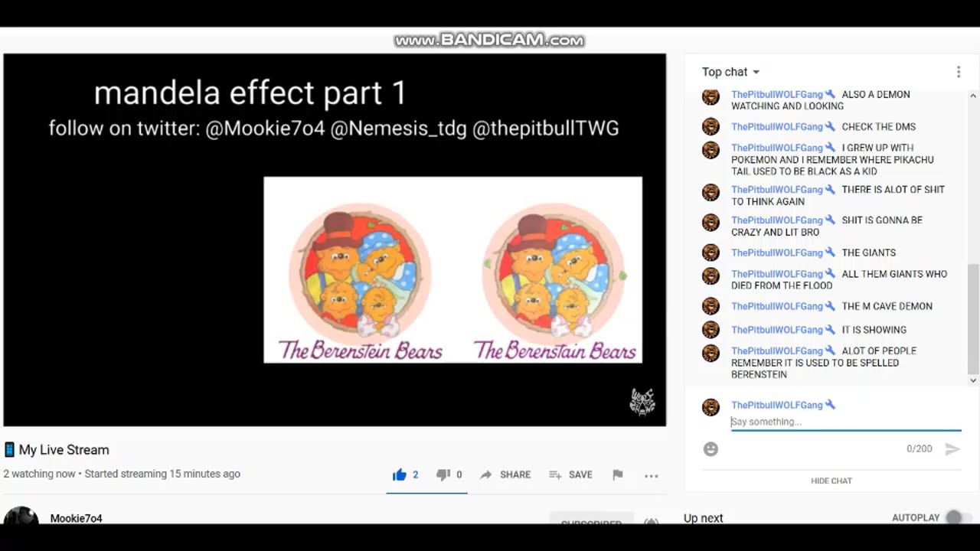Click the Share arrow button
The width and height of the screenshot is (980, 551).
(505, 474)
